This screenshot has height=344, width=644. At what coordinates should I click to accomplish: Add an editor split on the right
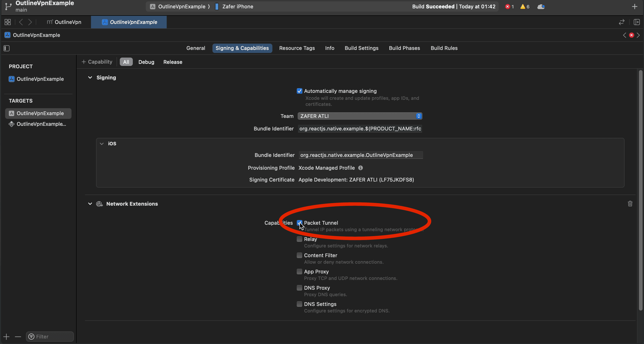(x=637, y=22)
